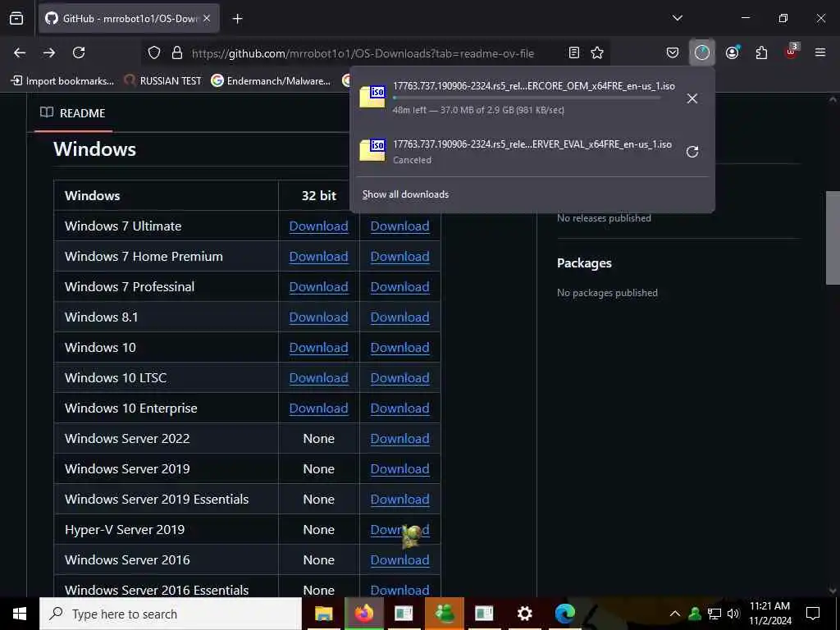Close the GitHub OS-Downloads tab
840x630 pixels.
tap(207, 18)
